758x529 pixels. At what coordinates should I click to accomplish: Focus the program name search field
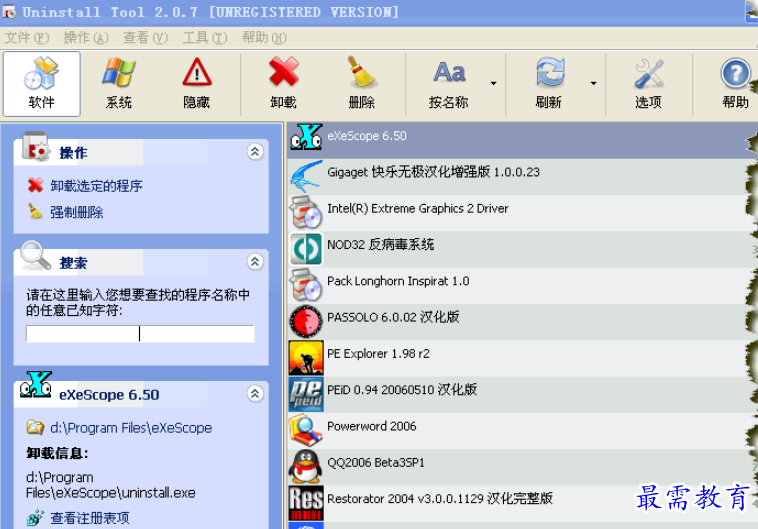(x=140, y=333)
